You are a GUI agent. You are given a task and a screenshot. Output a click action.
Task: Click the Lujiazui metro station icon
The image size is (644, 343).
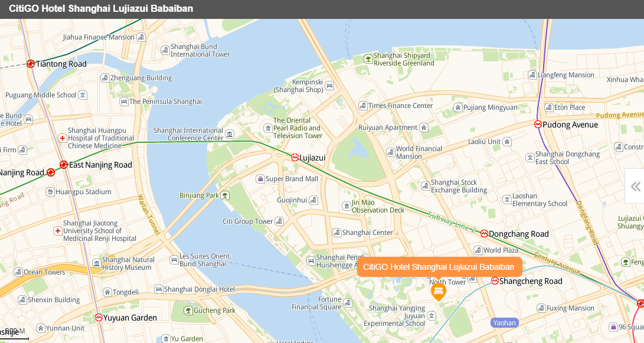coord(295,158)
